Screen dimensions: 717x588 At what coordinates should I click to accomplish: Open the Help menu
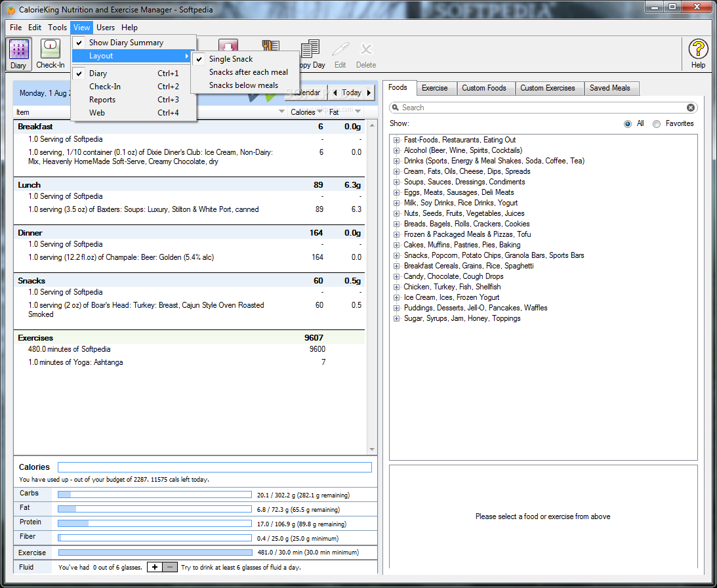129,28
